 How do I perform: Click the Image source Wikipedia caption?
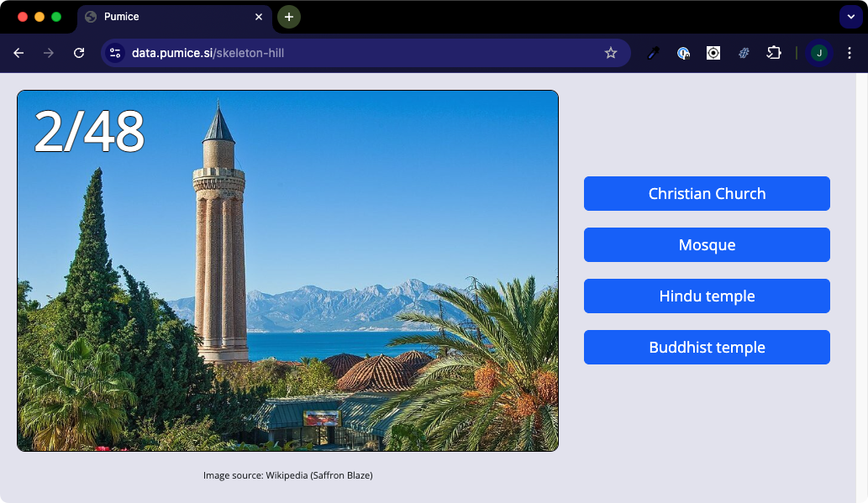(288, 475)
